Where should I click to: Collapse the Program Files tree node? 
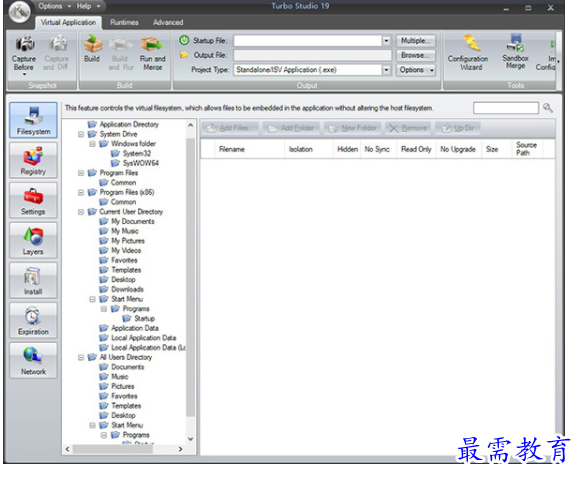point(81,173)
